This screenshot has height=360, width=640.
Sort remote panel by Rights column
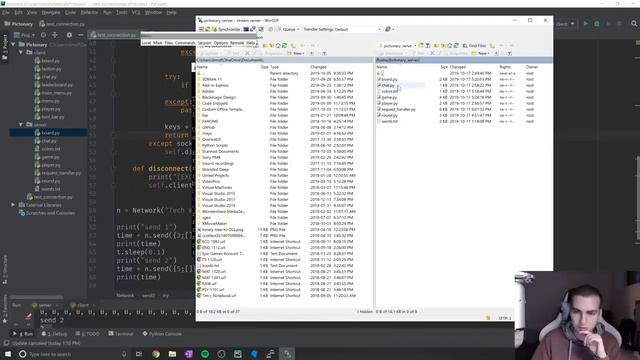point(505,67)
